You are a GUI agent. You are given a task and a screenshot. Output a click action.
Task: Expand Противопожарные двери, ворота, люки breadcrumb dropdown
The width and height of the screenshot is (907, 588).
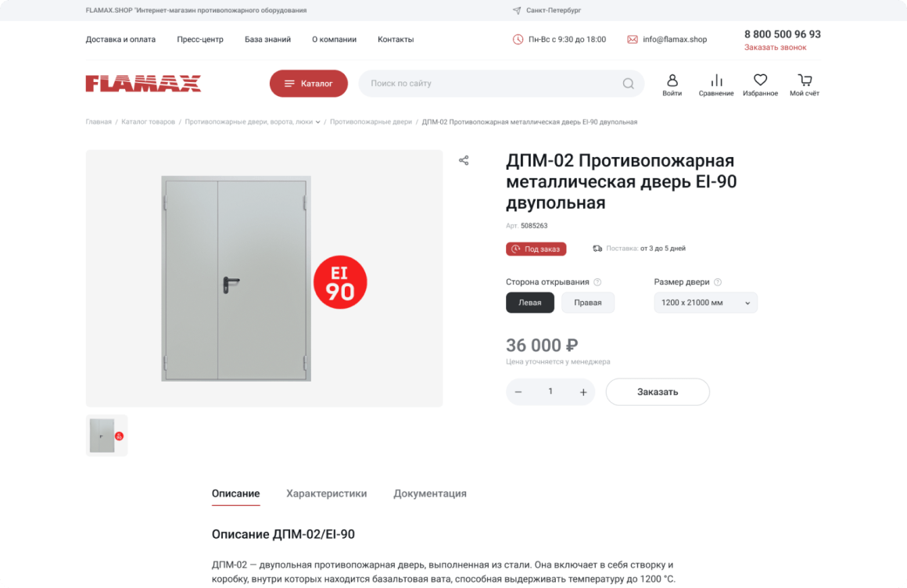coord(317,122)
